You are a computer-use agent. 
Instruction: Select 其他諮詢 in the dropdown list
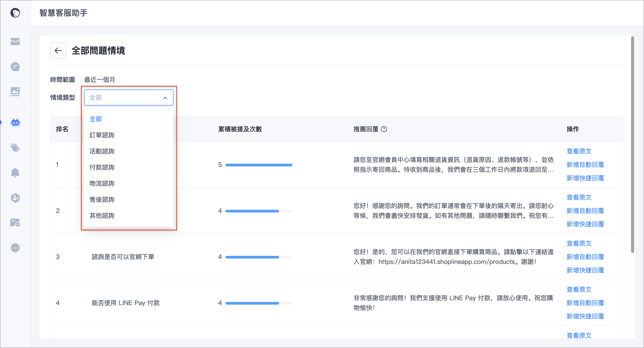pyautogui.click(x=129, y=216)
